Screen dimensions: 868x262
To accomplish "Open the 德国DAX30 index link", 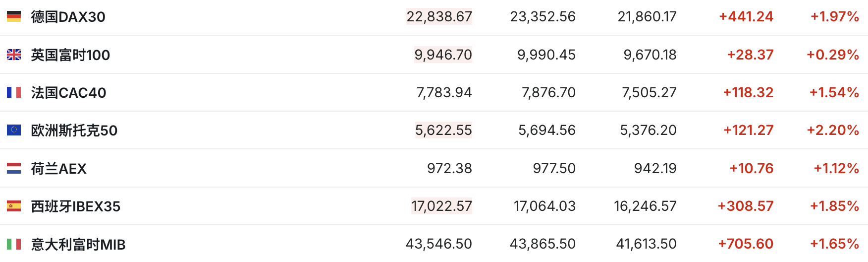I will click(x=68, y=17).
